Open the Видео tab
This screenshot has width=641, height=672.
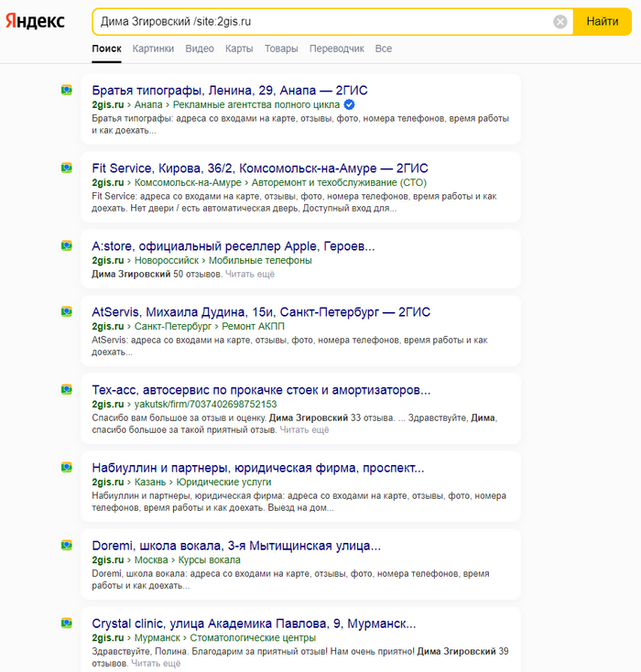coord(200,49)
